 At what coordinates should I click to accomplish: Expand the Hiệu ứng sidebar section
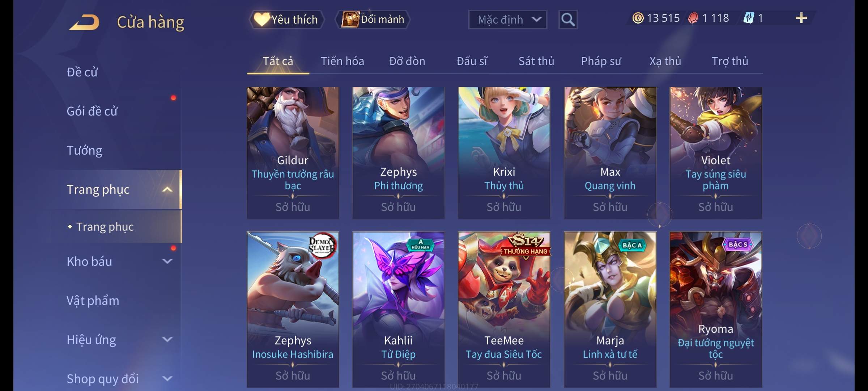(167, 340)
